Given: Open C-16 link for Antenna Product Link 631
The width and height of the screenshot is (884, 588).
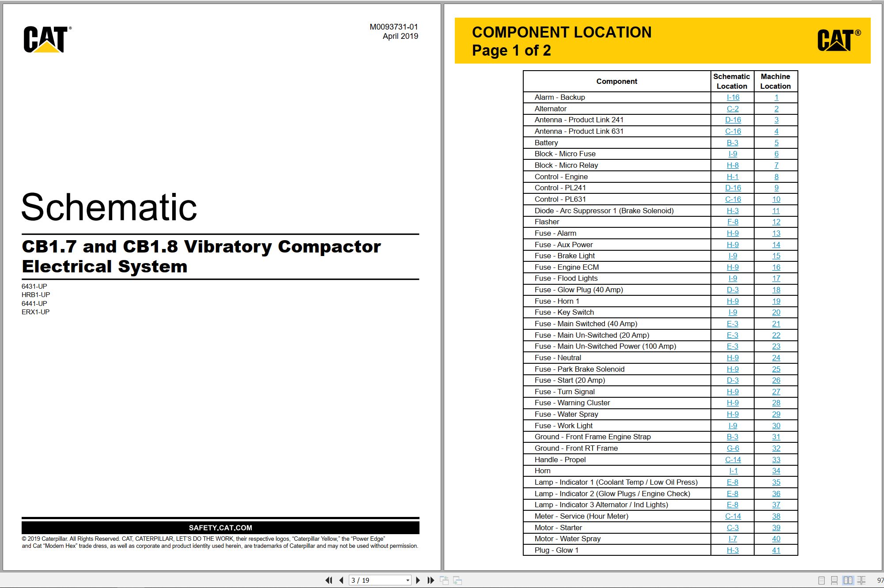Looking at the screenshot, I should coord(733,131).
